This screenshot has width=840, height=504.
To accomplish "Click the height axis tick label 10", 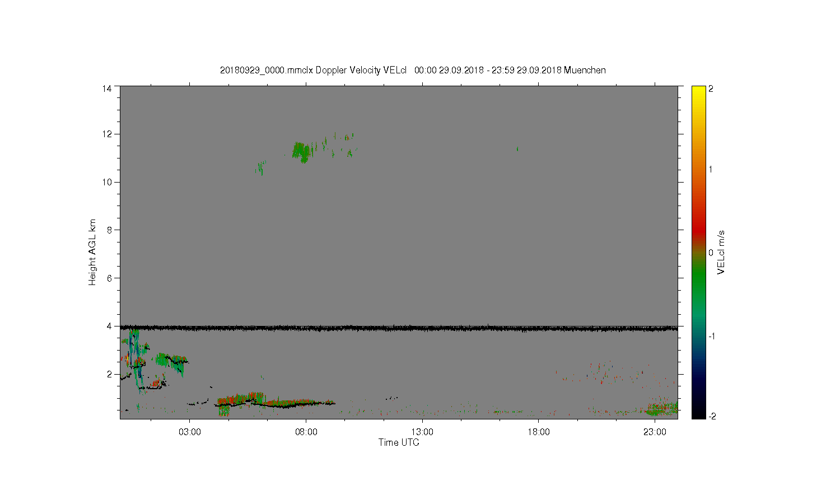I will [107, 182].
